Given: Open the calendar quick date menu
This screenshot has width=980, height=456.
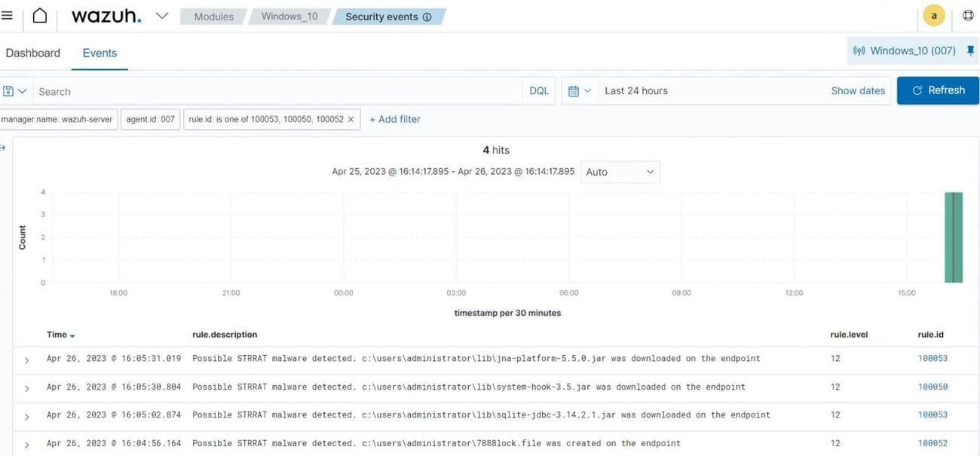Looking at the screenshot, I should pyautogui.click(x=578, y=91).
